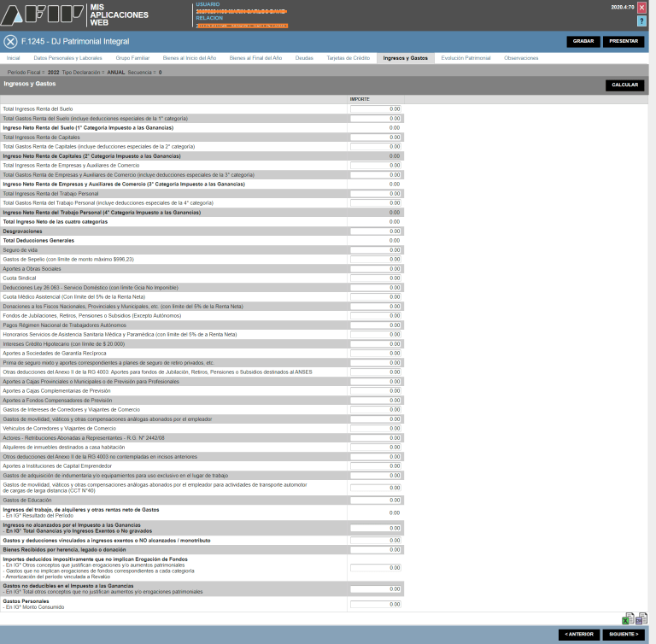Screen dimensions: 656x644
Task: Open the Observaciones tab
Action: 522,58
